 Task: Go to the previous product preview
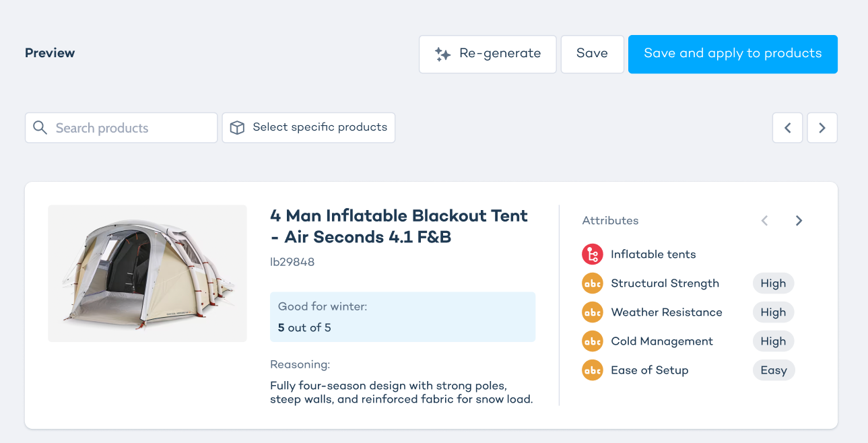787,128
